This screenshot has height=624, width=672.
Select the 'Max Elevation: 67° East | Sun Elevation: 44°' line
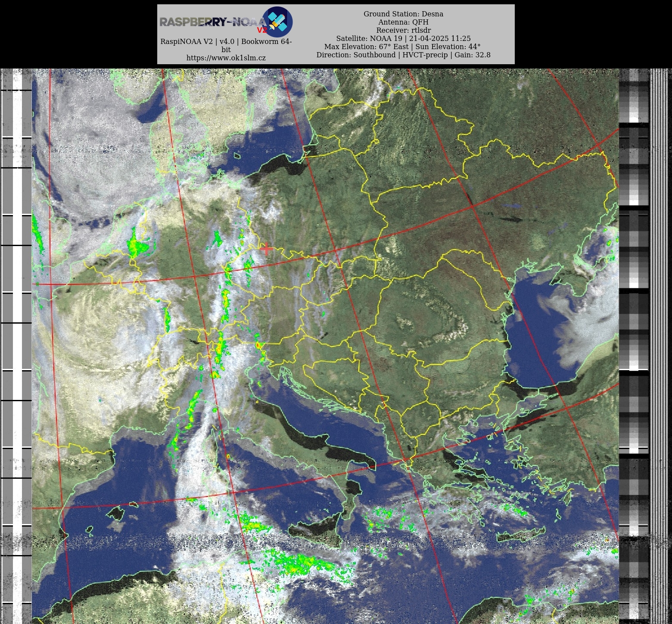coord(402,47)
